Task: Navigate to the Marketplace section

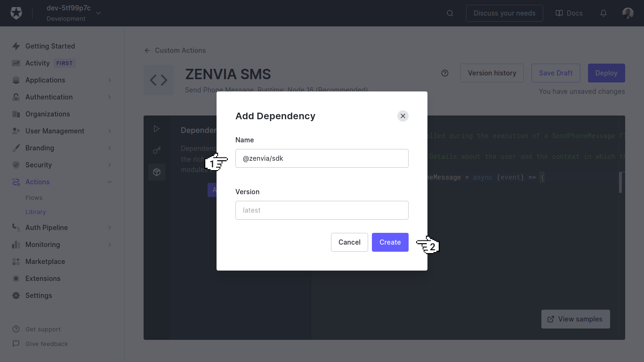Action: click(x=45, y=262)
